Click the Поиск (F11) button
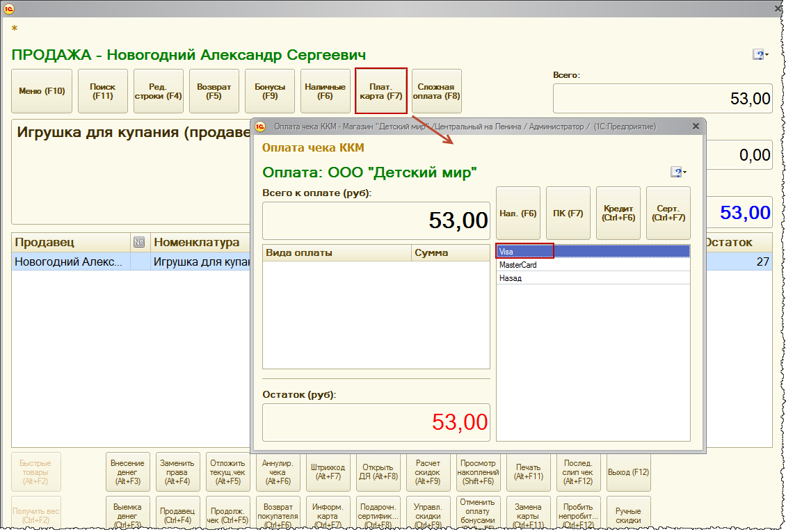The height and width of the screenshot is (532, 786). click(x=103, y=91)
